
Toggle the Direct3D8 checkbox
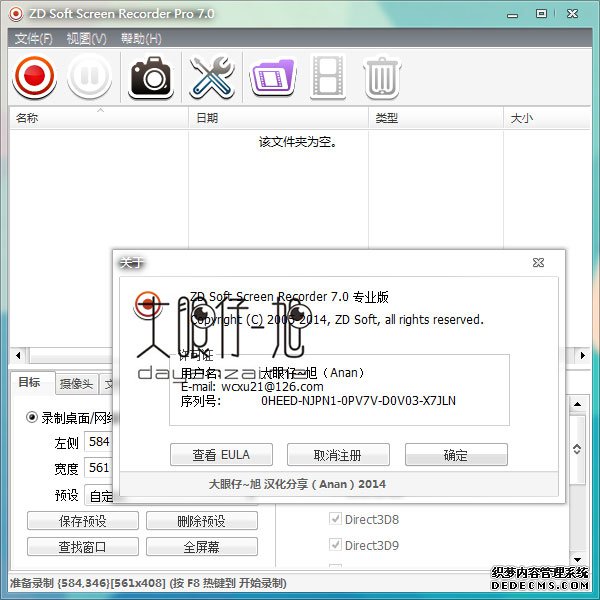click(x=335, y=519)
